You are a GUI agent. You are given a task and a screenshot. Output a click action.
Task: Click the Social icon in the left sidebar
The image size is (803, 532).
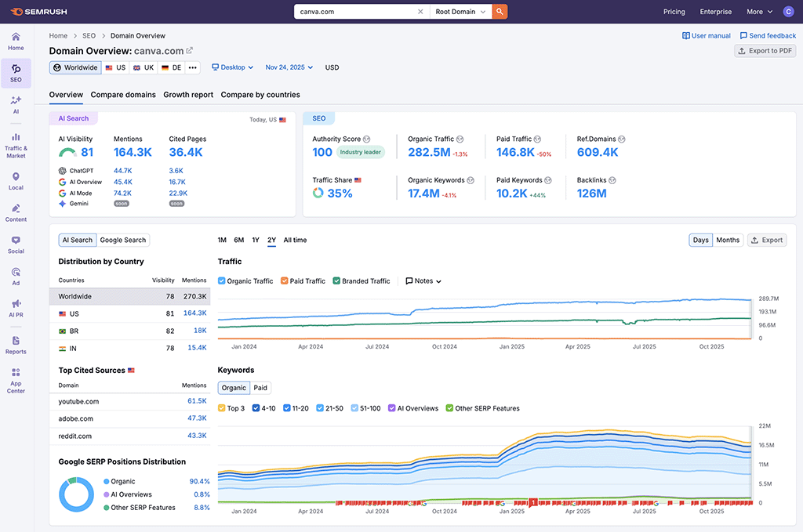(16, 245)
